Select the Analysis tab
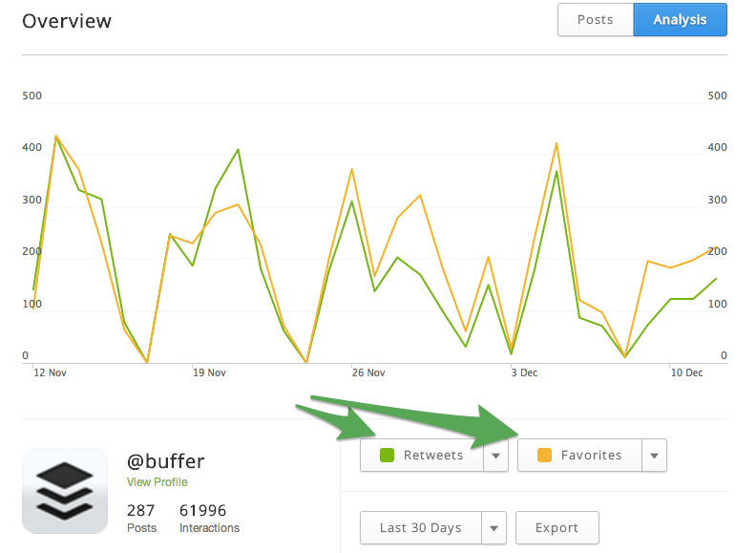The height and width of the screenshot is (553, 756). [680, 19]
